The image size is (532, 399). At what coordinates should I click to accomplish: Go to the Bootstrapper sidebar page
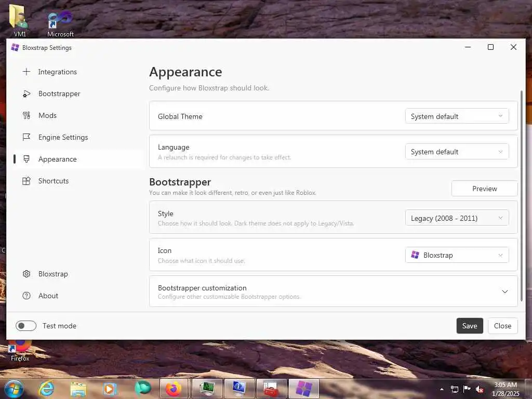(x=78, y=94)
